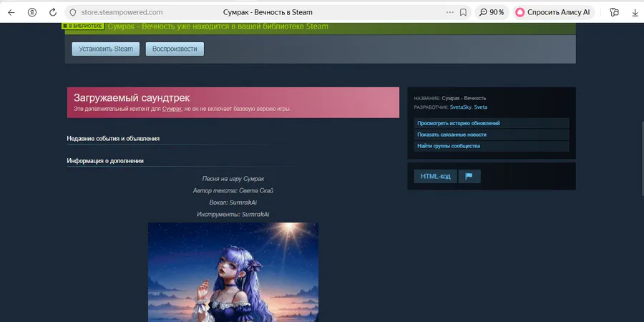Click the store.steampowered.com address field
The image size is (644, 322).
tap(122, 12)
